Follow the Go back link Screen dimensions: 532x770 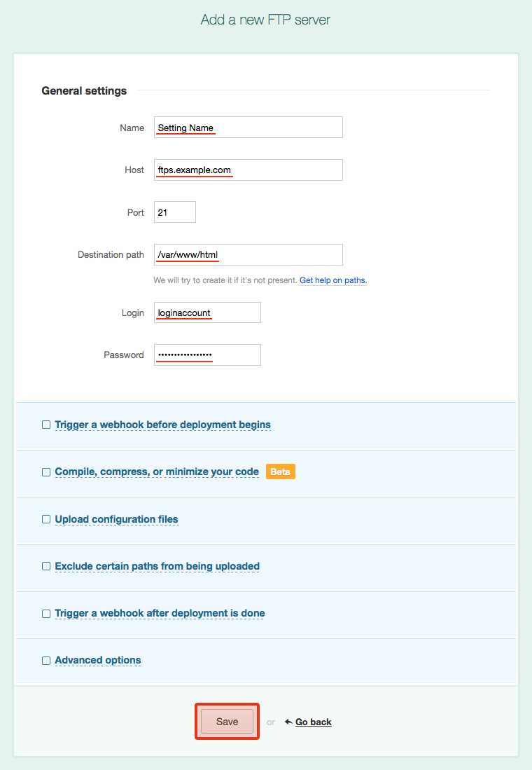click(x=313, y=722)
